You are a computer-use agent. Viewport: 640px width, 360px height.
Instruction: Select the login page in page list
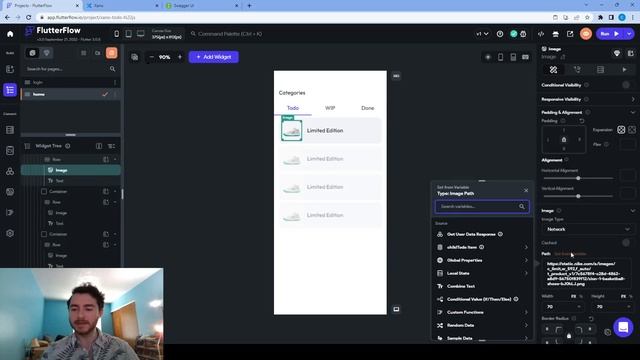(x=70, y=82)
